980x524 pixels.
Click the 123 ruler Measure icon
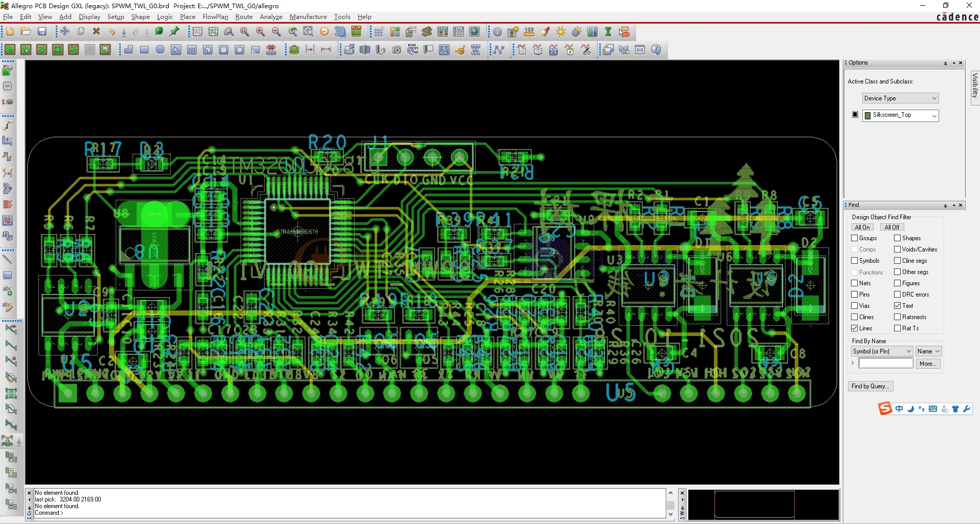point(529,32)
